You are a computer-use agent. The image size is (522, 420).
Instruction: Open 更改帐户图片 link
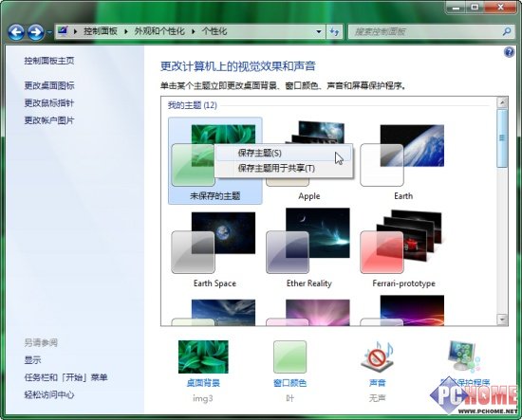[x=49, y=120]
